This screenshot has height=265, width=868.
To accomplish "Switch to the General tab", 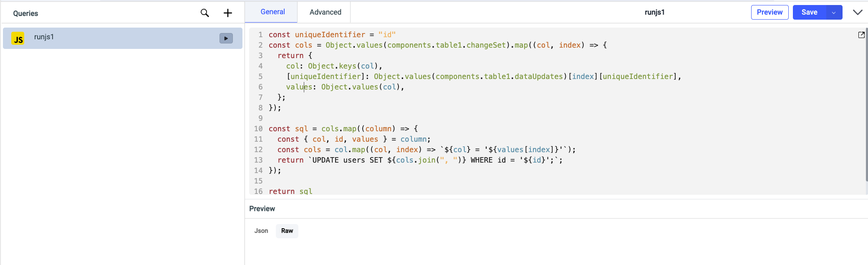I will pyautogui.click(x=273, y=12).
